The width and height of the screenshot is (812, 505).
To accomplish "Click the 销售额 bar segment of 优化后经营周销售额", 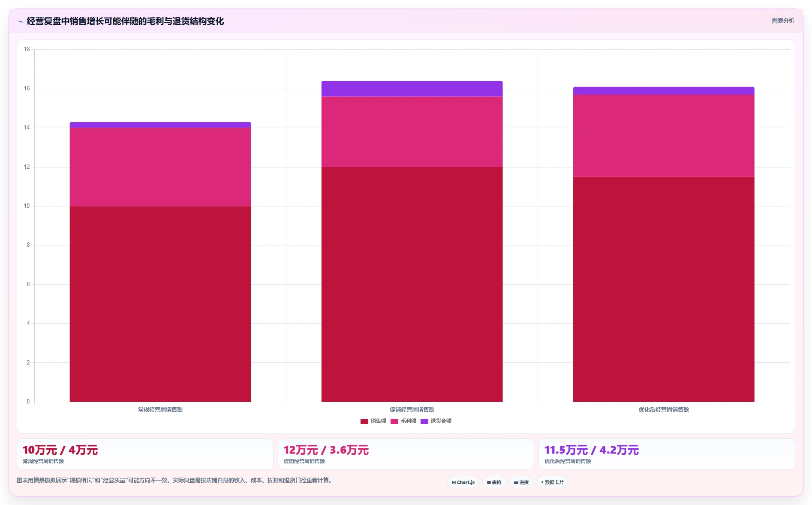I will click(664, 289).
